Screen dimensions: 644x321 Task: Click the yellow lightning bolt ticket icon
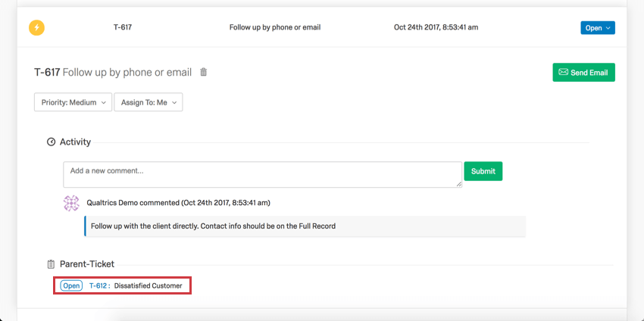tap(36, 28)
